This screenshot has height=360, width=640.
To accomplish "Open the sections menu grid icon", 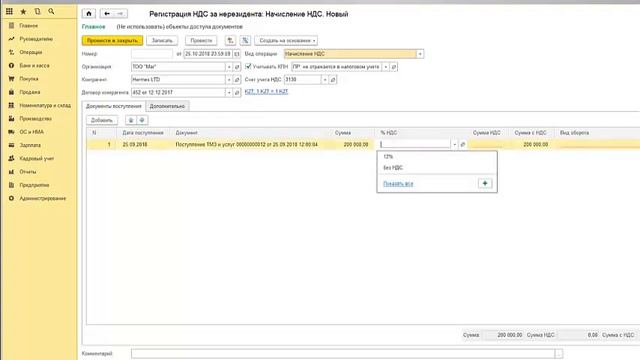I will pyautogui.click(x=9, y=11).
